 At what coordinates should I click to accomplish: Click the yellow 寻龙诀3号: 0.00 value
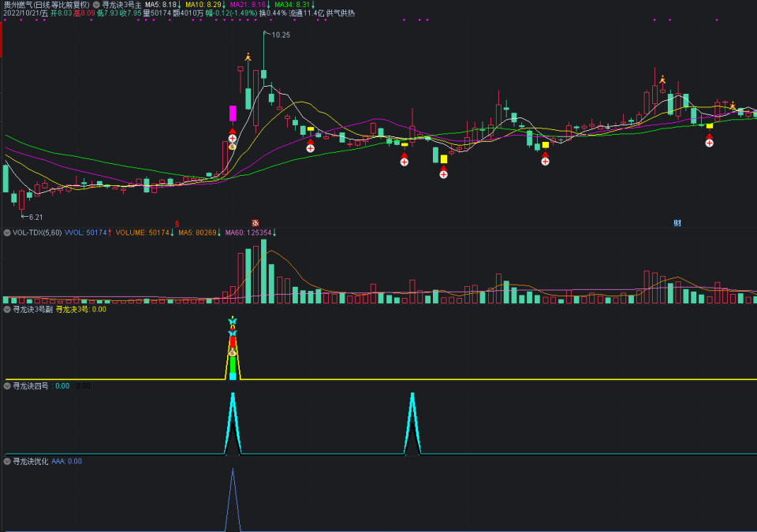click(x=81, y=310)
